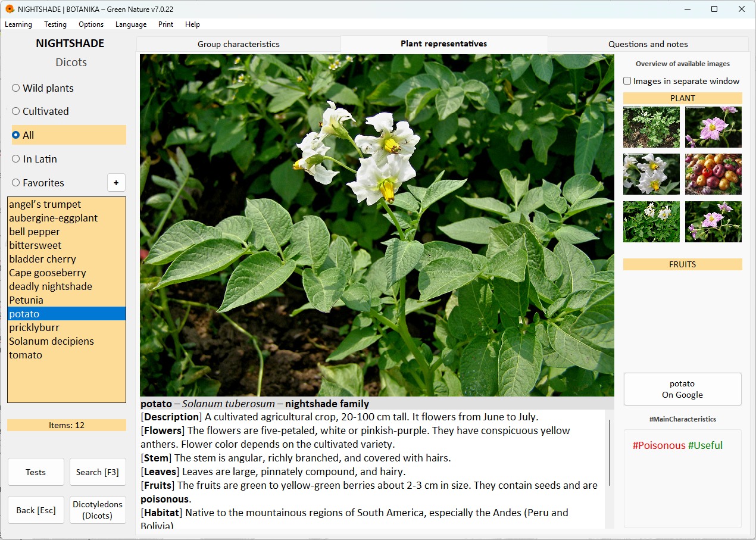Click the FRUITS images section header
The width and height of the screenshot is (756, 540).
point(682,264)
